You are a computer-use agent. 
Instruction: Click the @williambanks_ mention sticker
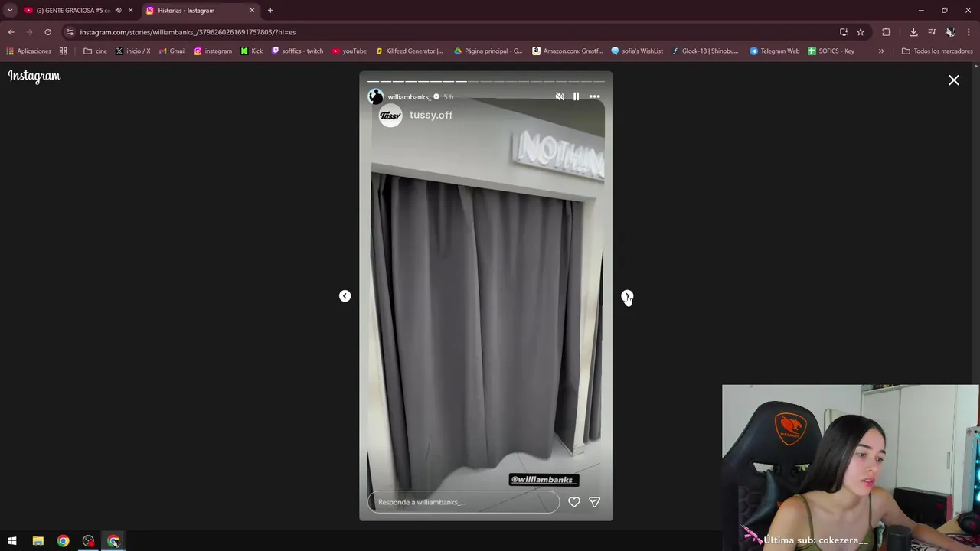[544, 480]
